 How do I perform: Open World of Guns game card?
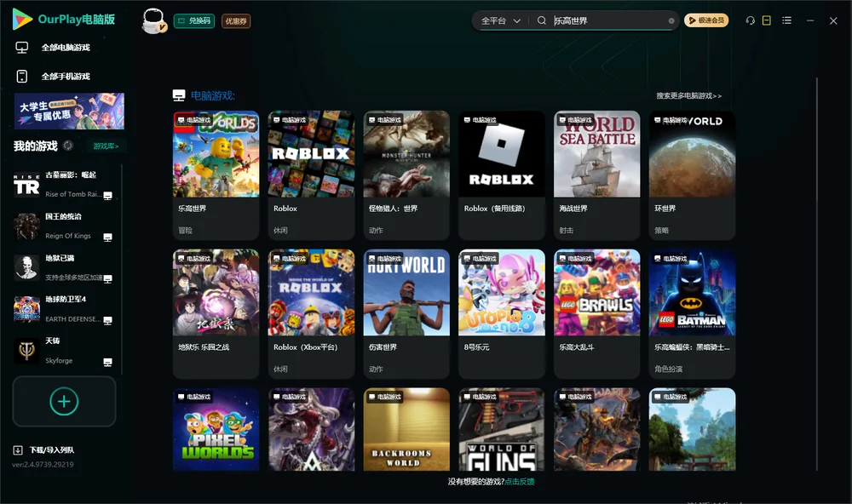(502, 429)
